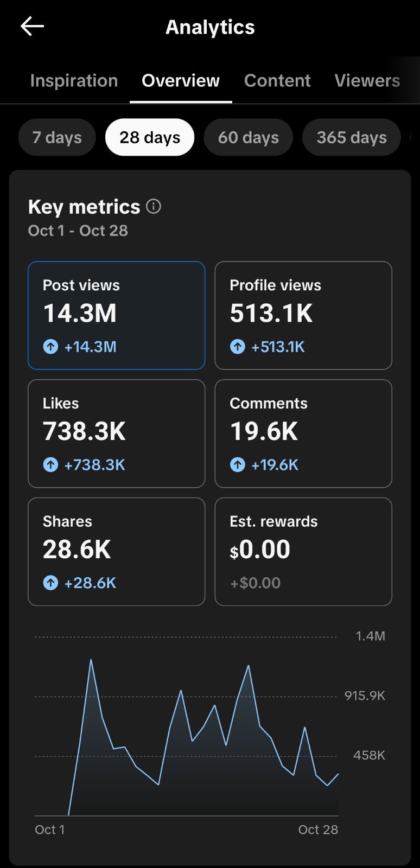Click the first peak on the chart
This screenshot has width=420, height=868.
pyautogui.click(x=91, y=660)
